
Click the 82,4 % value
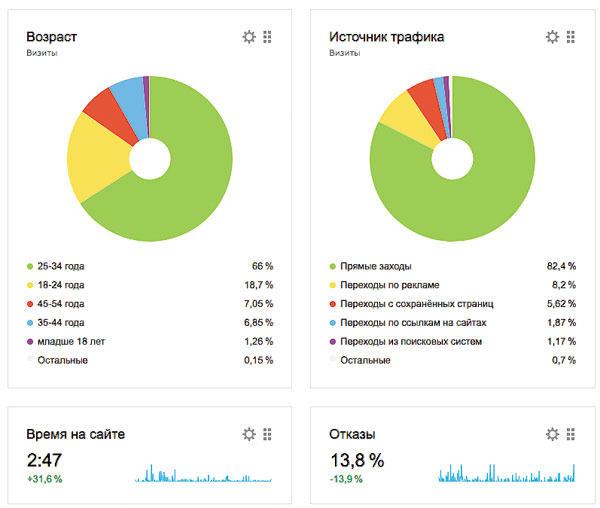tap(561, 266)
